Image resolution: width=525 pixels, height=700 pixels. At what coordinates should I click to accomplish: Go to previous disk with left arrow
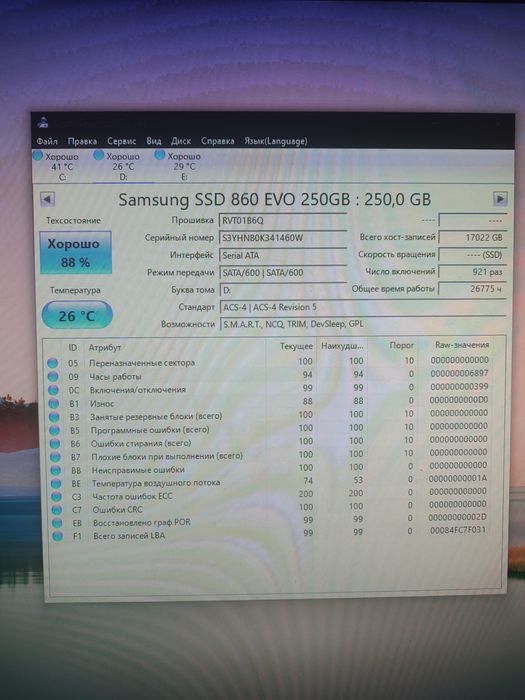click(x=47, y=199)
